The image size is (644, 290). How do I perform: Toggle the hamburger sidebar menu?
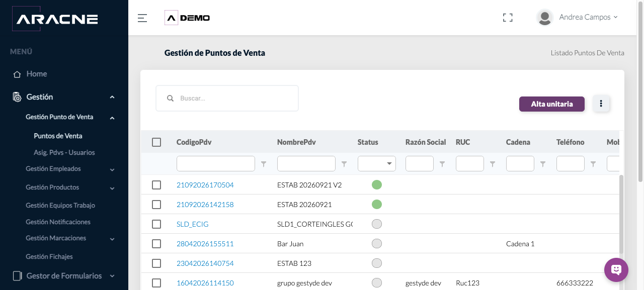point(142,18)
